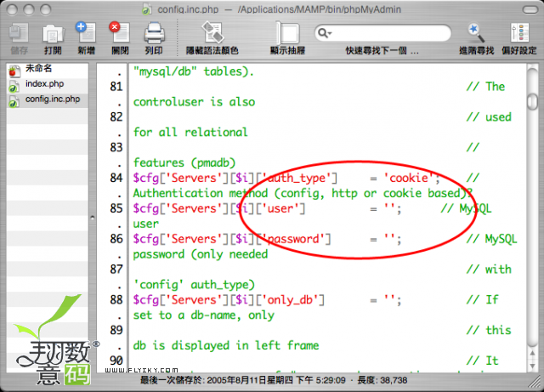This screenshot has width=544, height=392.
Task: Click line number 88 in gutter
Action: pos(116,299)
